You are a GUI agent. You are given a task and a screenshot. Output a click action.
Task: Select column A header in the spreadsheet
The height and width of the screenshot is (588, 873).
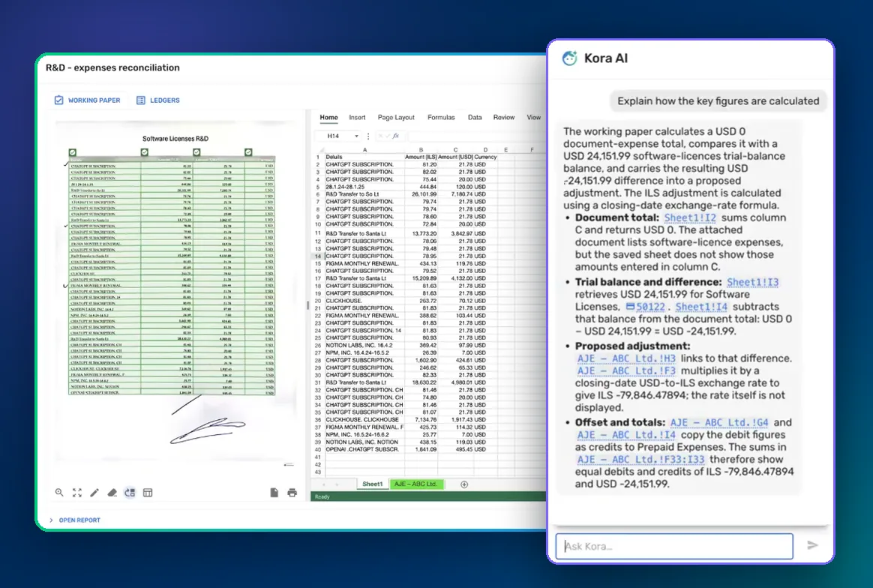[x=364, y=150]
